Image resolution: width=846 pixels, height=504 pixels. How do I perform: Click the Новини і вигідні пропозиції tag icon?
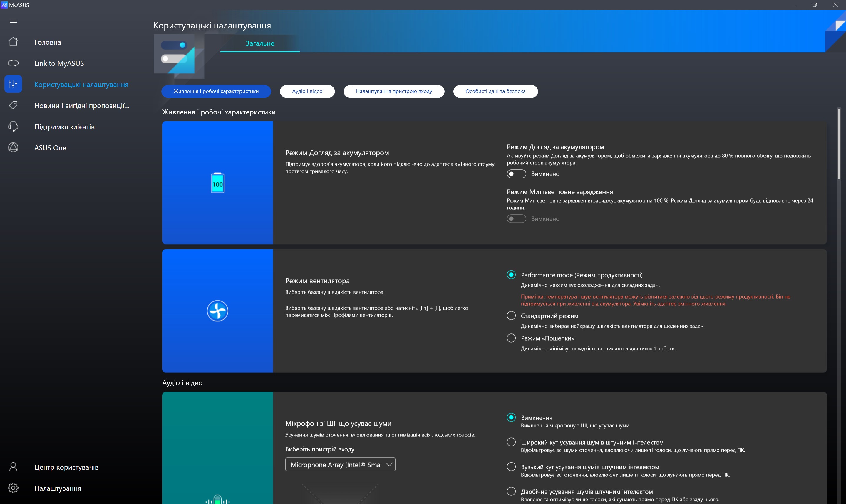coord(13,105)
